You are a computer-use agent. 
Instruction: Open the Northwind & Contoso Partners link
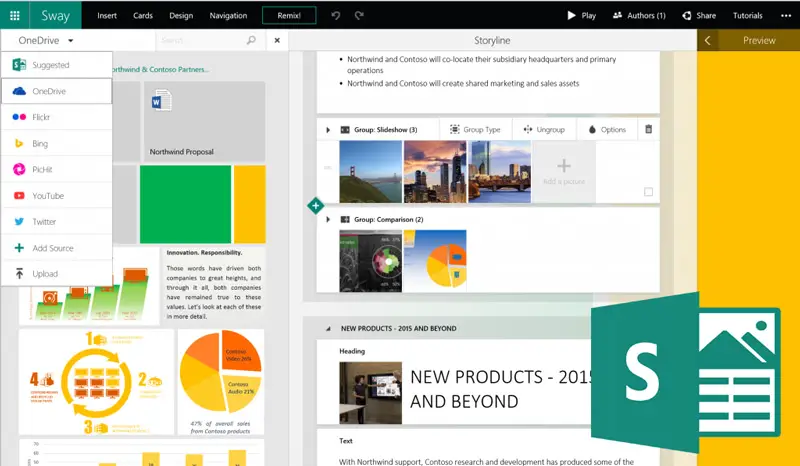click(160, 69)
